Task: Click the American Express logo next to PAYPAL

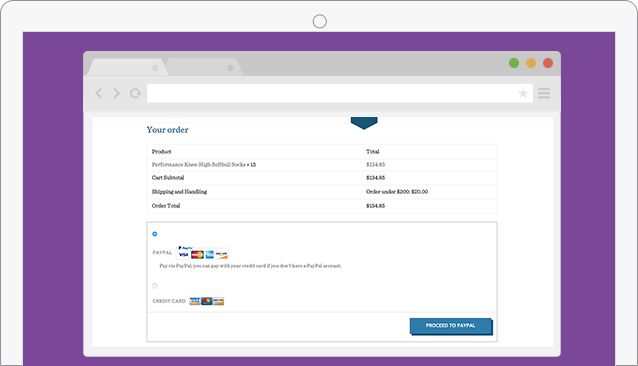Action: [210, 255]
